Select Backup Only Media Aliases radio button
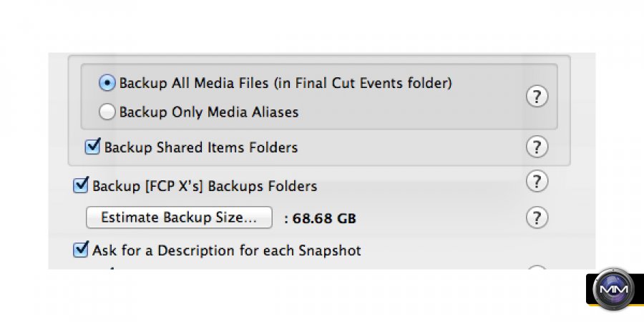The height and width of the screenshot is (322, 644). [107, 112]
